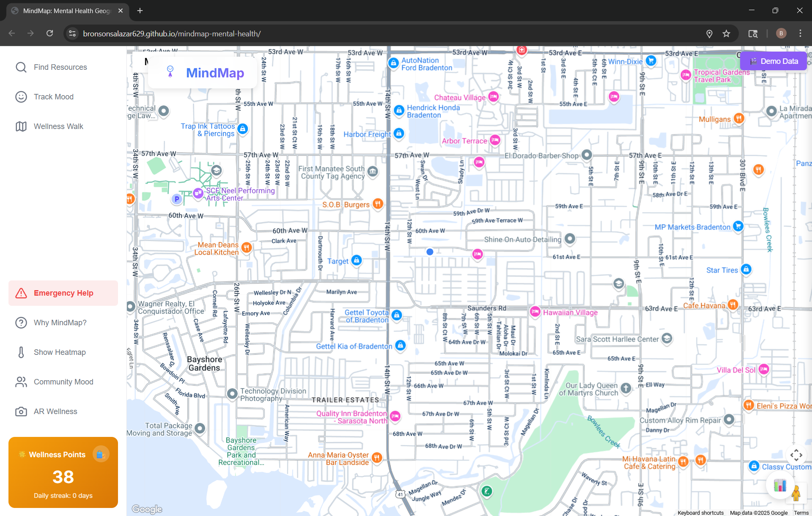The width and height of the screenshot is (812, 516).
Task: Click the chart widget near pegman
Action: click(x=779, y=485)
